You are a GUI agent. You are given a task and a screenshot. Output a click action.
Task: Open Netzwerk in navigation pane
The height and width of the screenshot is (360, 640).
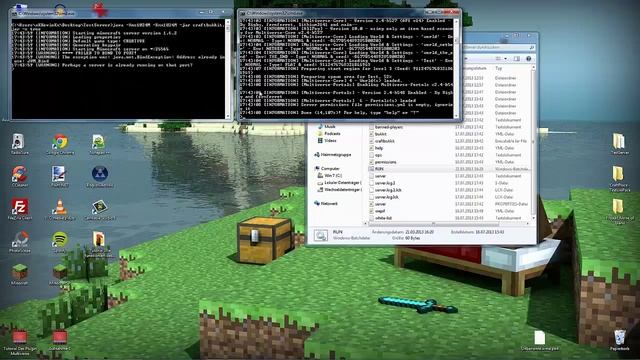(326, 203)
